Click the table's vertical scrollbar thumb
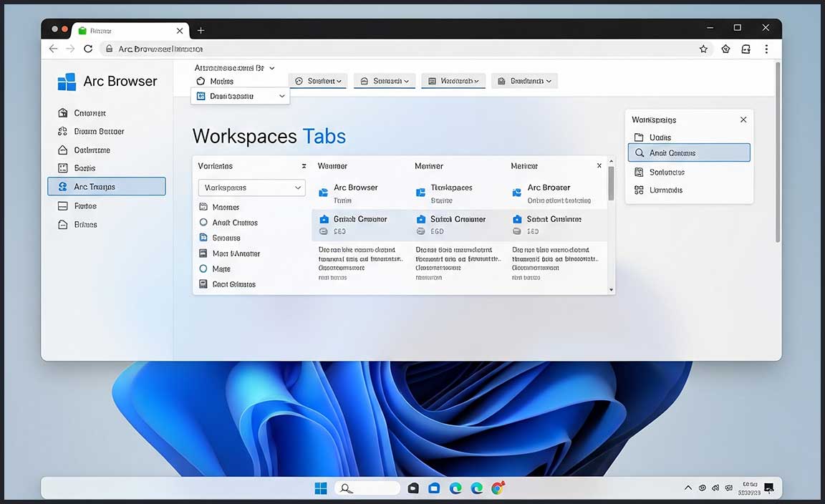Viewport: 825px width, 504px height. [x=611, y=183]
